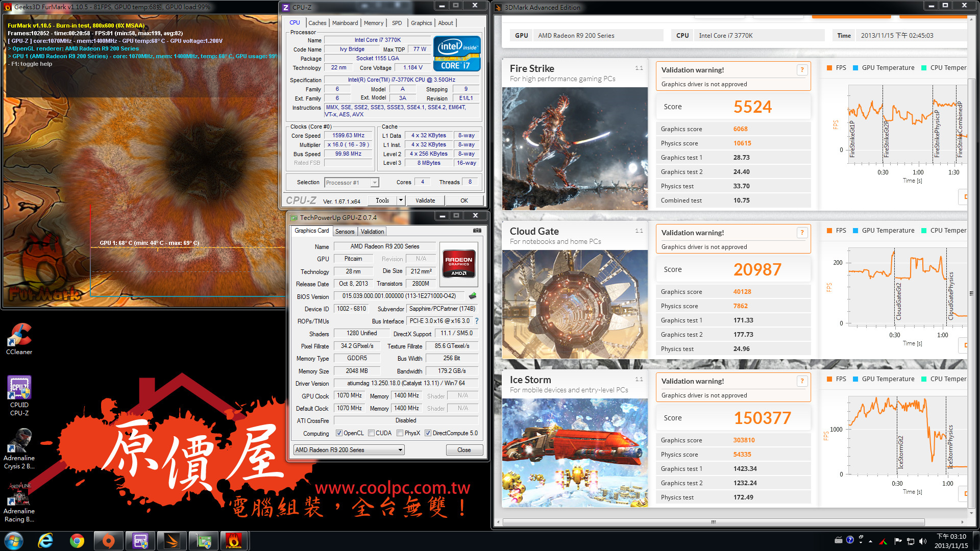Click the taskbar clock showing 03:10

click(951, 541)
